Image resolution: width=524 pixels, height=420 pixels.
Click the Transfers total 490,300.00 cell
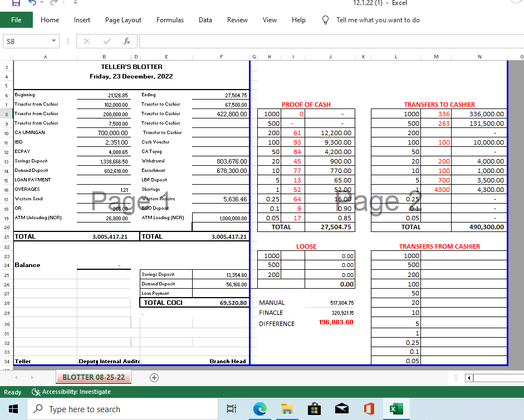pyautogui.click(x=479, y=227)
